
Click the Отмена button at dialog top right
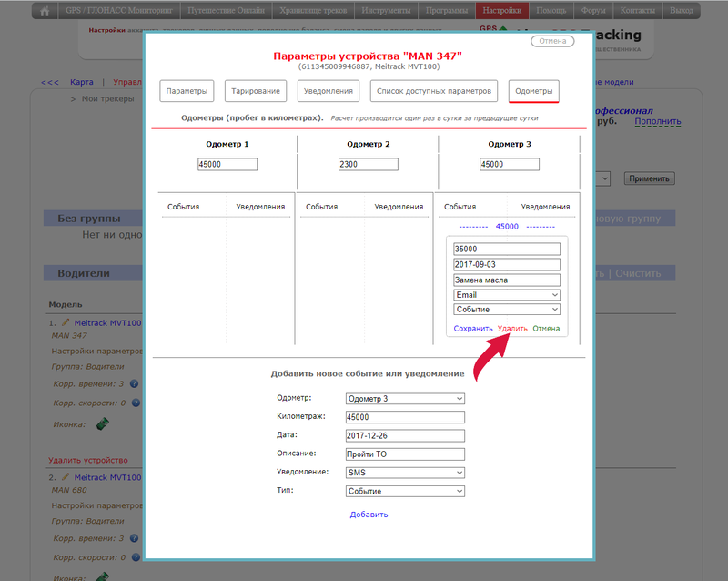(x=552, y=41)
